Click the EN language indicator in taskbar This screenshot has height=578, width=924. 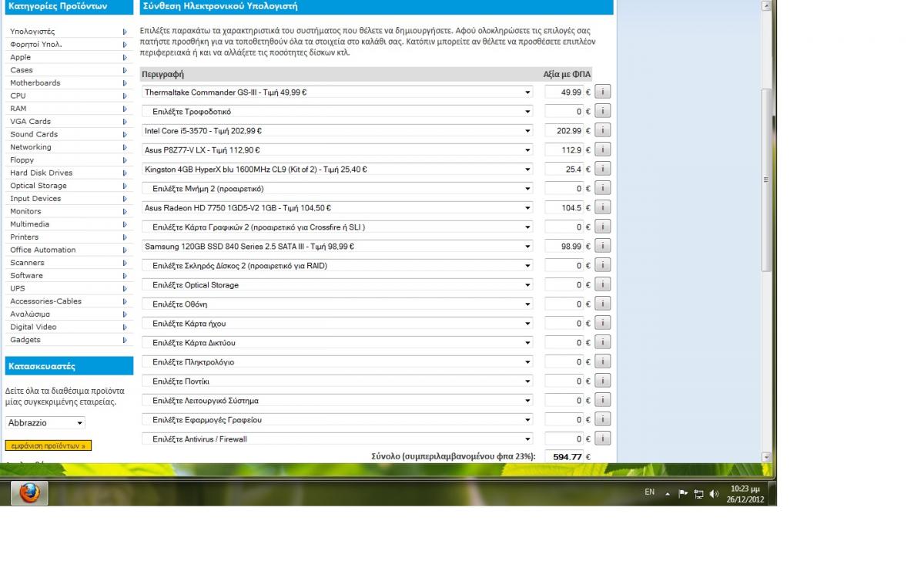point(650,492)
